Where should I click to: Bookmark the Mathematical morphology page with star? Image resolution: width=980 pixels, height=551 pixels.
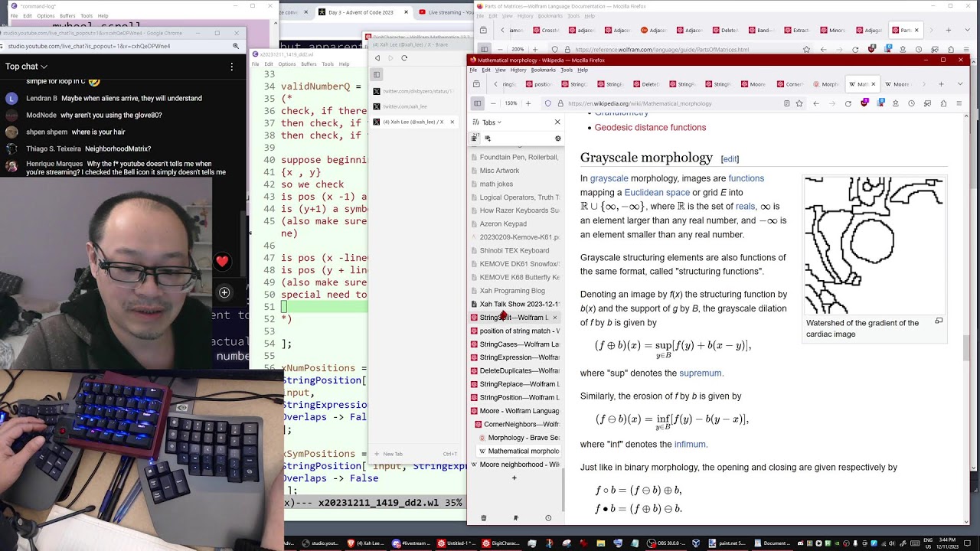(x=799, y=103)
